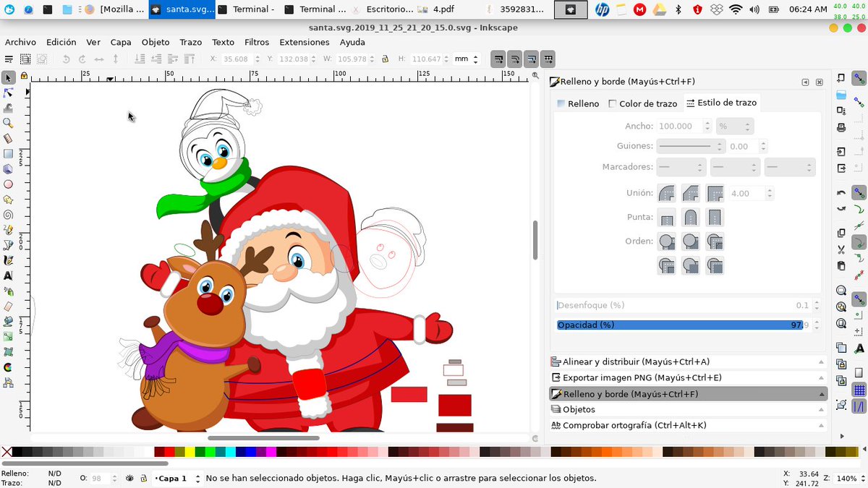Select the Star polygon tool
The height and width of the screenshot is (488, 868).
click(x=9, y=199)
